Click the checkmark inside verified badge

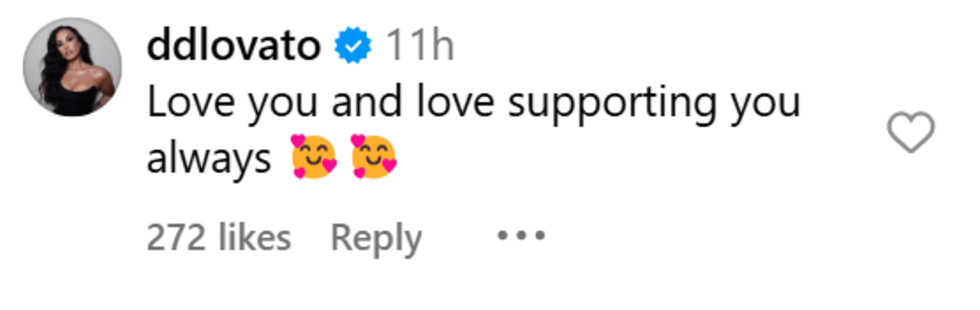(x=353, y=46)
